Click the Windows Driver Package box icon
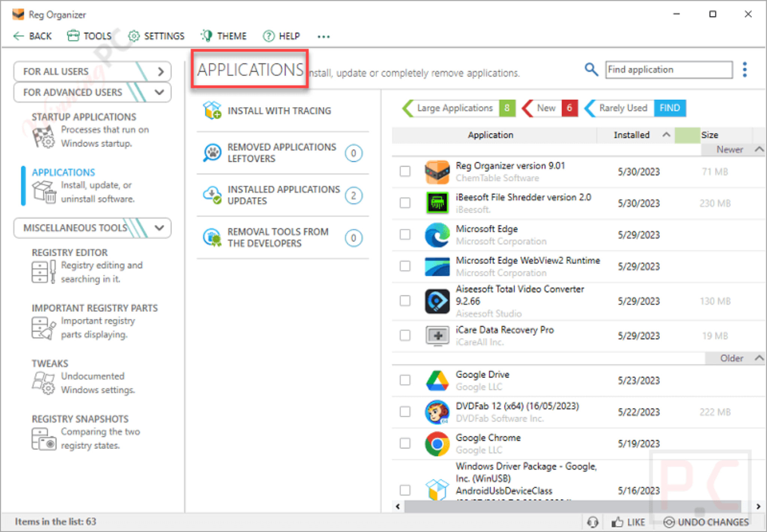767x532 pixels. pyautogui.click(x=437, y=490)
